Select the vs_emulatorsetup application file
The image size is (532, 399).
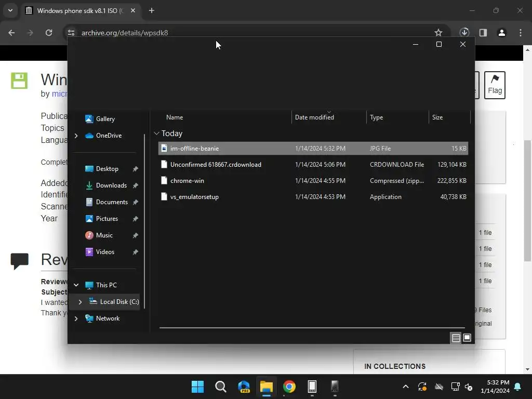click(313, 197)
